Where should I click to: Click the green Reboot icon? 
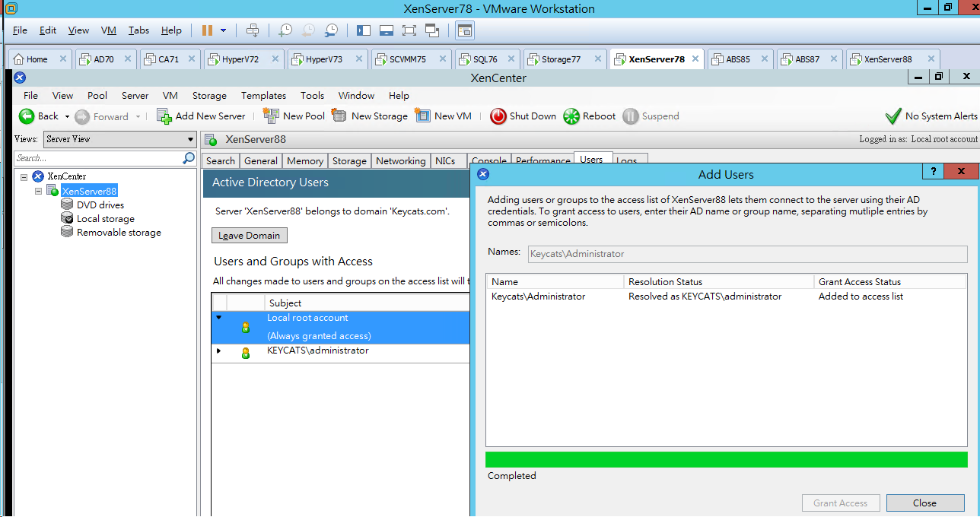(571, 116)
